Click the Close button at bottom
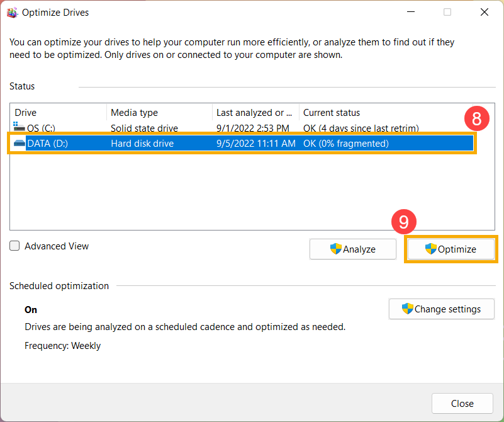Screen dimensions: 504x422 coord(462,403)
